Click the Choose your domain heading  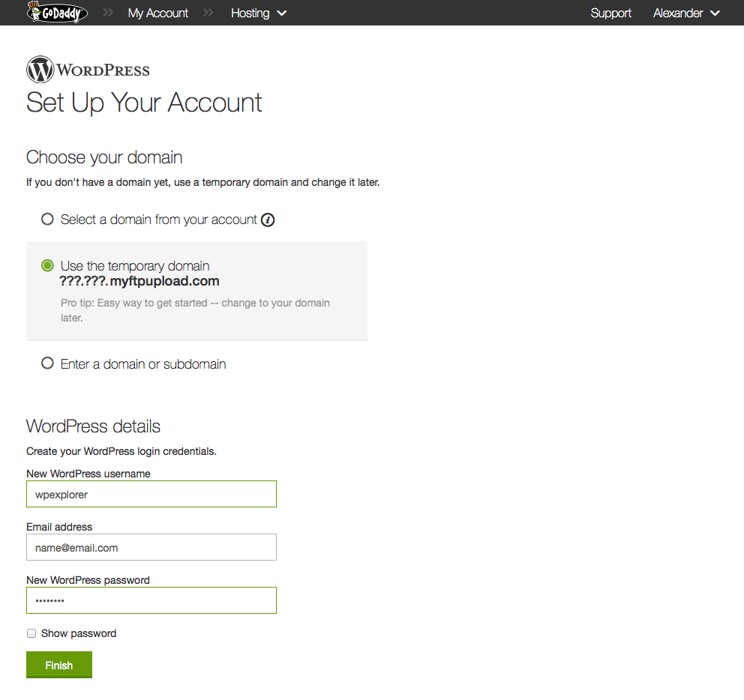click(104, 157)
